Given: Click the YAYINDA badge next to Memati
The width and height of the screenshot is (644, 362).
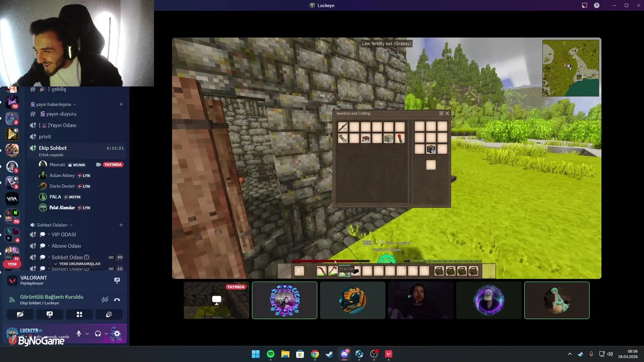Looking at the screenshot, I should pos(113,164).
